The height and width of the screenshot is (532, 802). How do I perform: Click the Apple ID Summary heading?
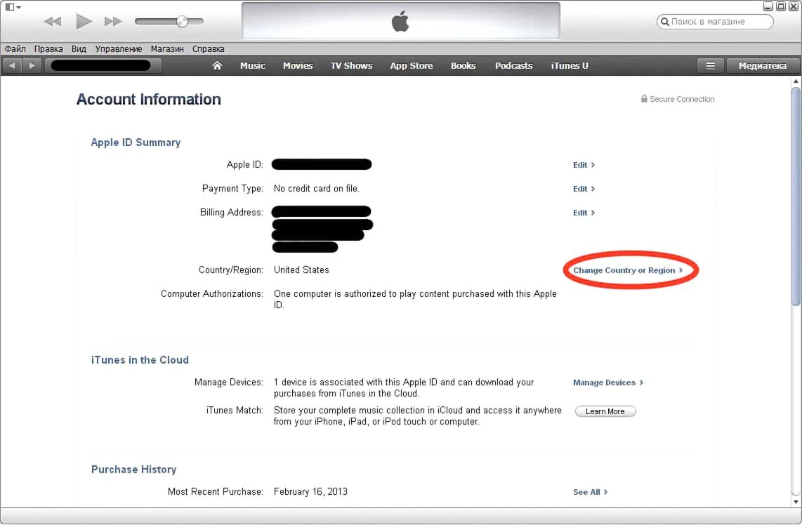pyautogui.click(x=136, y=142)
